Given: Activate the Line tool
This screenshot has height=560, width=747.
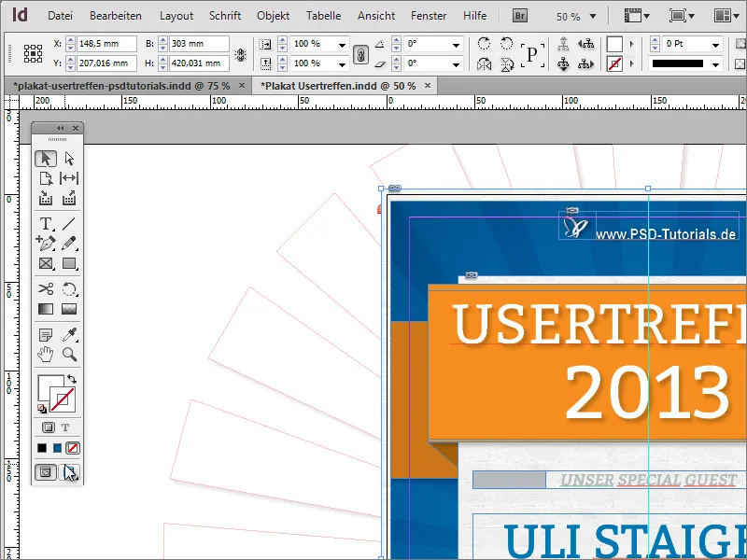Looking at the screenshot, I should point(69,223).
